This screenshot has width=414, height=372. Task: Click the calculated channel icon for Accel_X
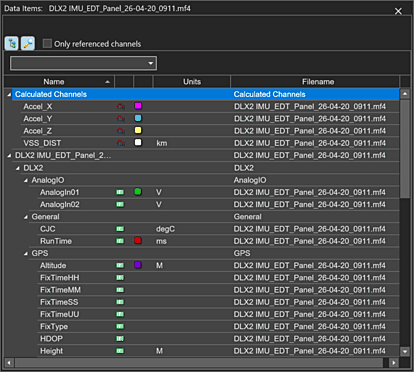[120, 107]
